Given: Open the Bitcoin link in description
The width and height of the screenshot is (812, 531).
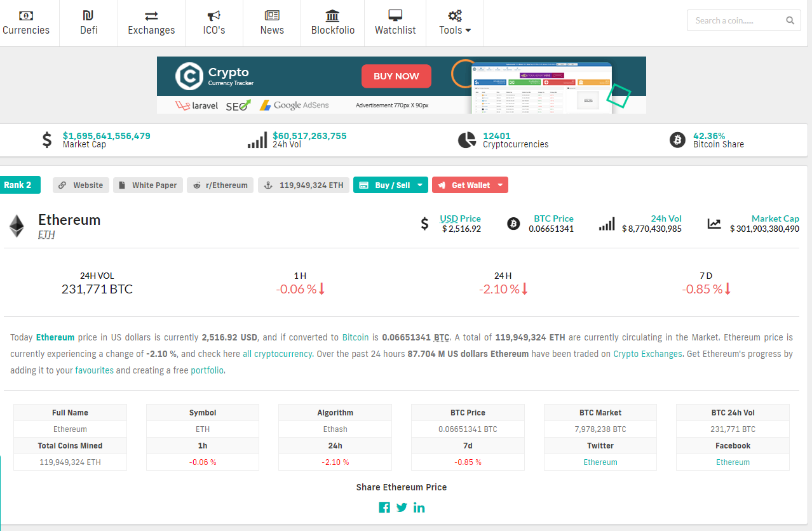Looking at the screenshot, I should coord(356,337).
